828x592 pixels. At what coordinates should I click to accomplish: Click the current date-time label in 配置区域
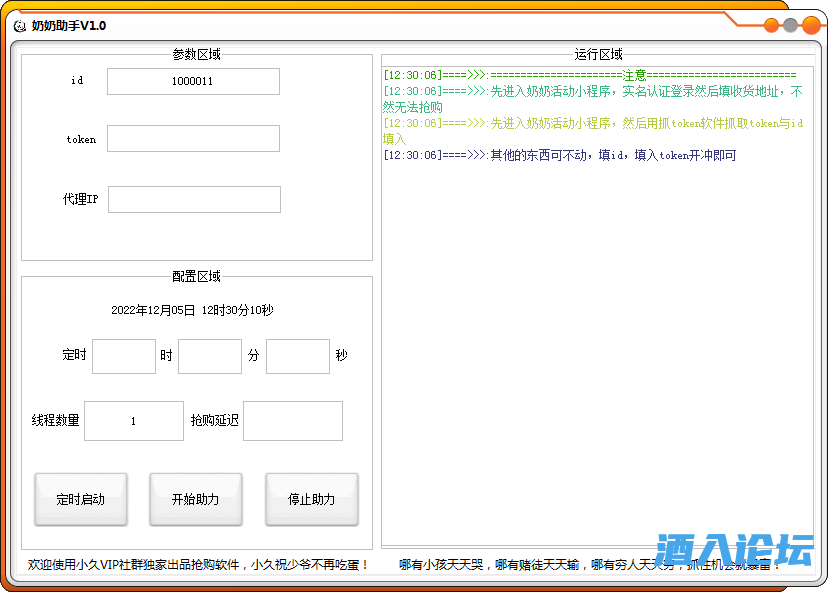(x=192, y=311)
